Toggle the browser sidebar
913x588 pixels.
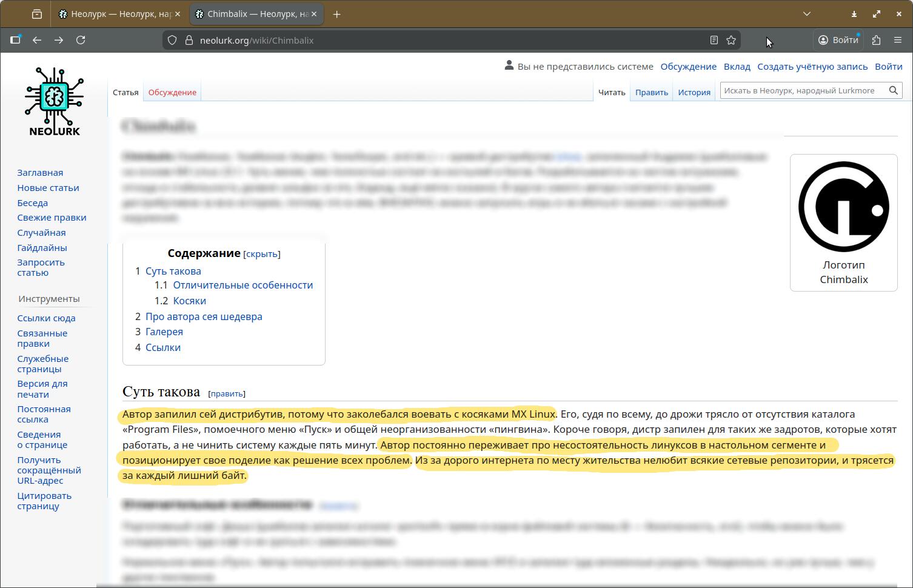coord(15,40)
